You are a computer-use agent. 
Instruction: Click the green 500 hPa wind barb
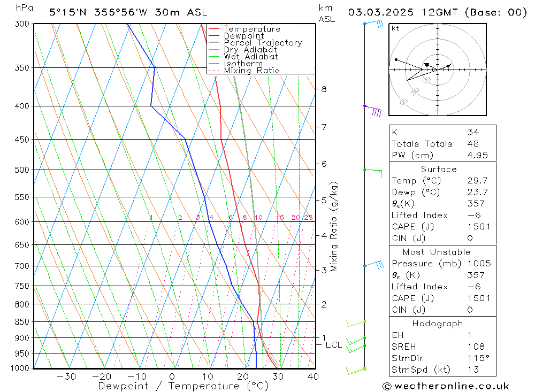373,172
